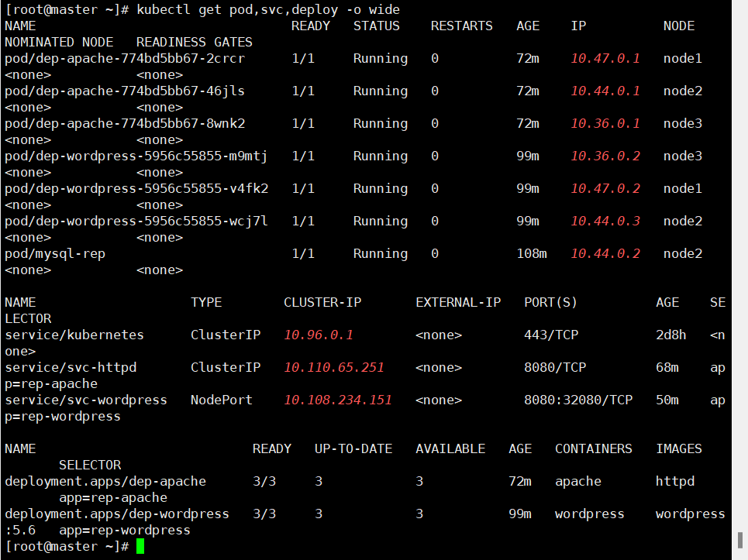The height and width of the screenshot is (560, 748).
Task: Click cluster IP 10.108.234.151
Action: 338,400
